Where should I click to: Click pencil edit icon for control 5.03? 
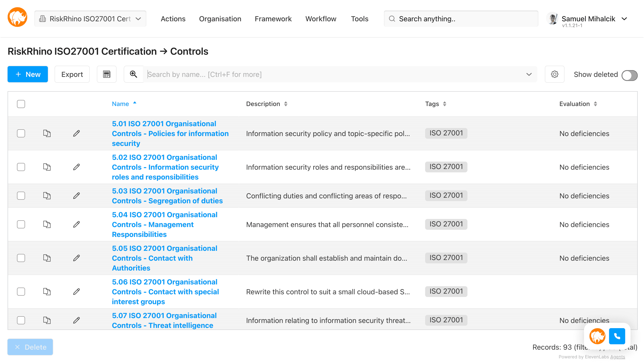(x=77, y=196)
